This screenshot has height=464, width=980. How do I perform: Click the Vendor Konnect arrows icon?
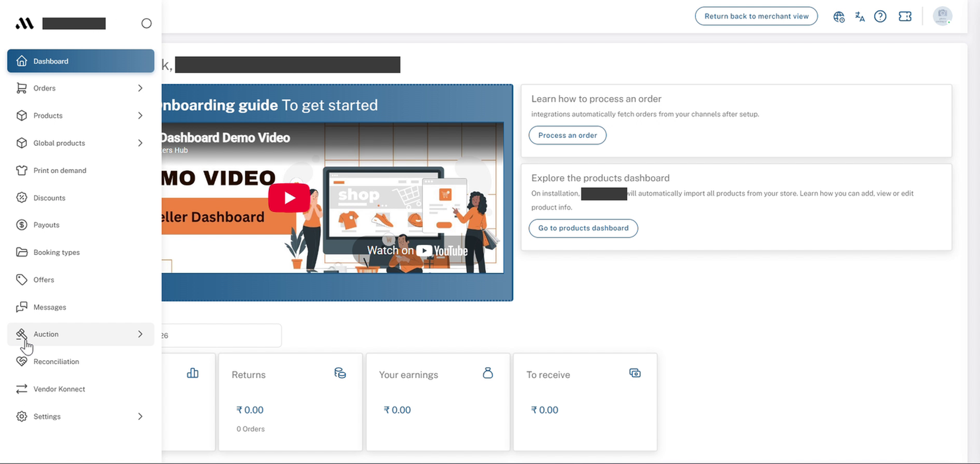[x=22, y=389]
